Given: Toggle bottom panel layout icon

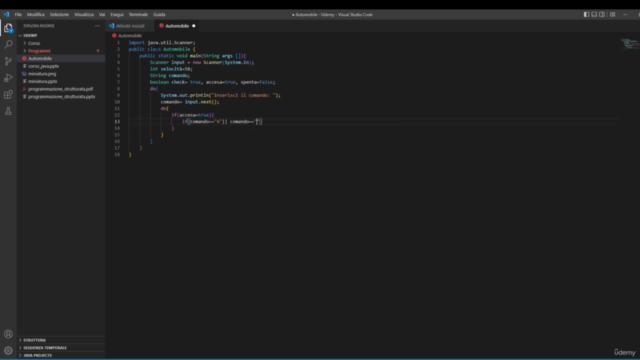Looking at the screenshot, I should [x=594, y=14].
